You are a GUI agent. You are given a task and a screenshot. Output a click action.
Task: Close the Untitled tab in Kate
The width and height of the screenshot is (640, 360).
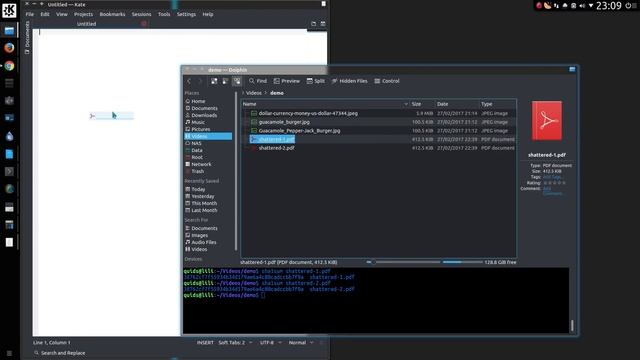[x=144, y=24]
